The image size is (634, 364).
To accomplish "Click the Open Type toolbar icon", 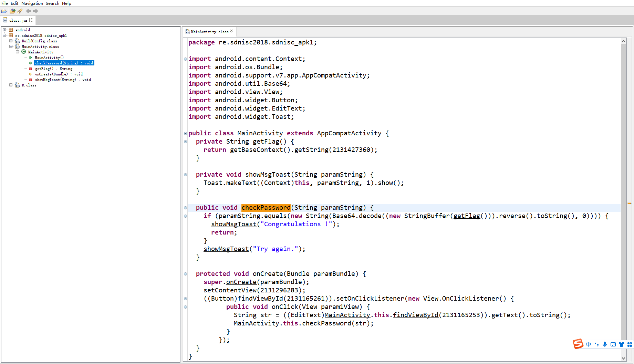I will click(x=12, y=11).
